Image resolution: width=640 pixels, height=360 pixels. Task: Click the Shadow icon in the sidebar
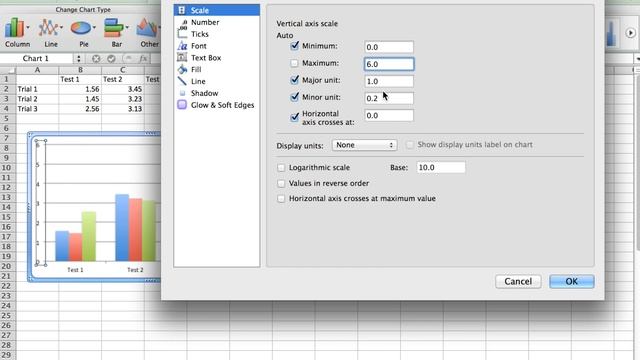(x=182, y=93)
